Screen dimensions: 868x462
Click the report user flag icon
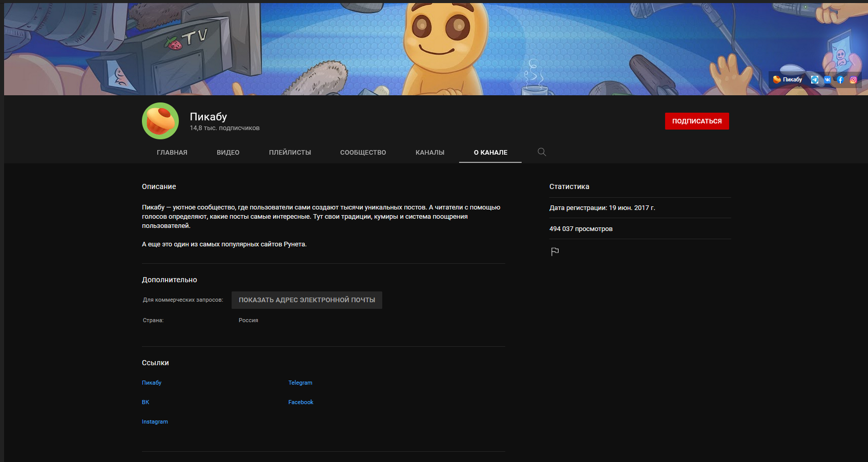[555, 251]
